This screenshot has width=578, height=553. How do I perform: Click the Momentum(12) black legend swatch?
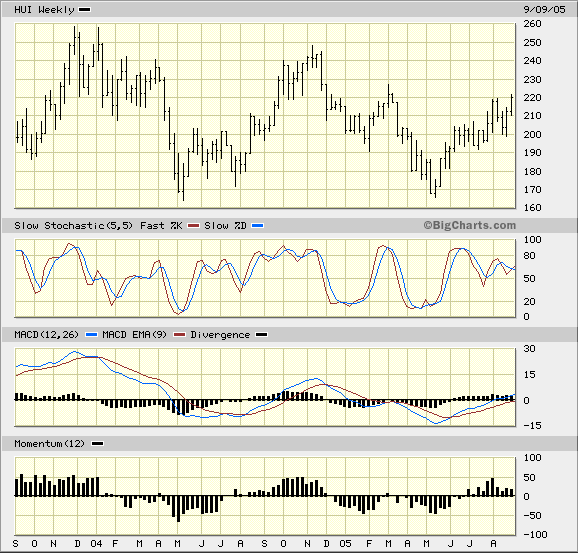(98, 444)
